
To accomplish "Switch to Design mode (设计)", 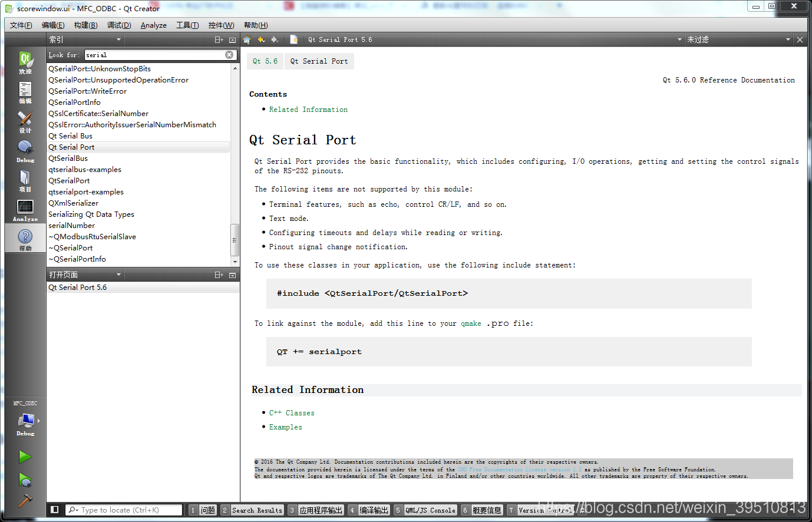I will (25, 121).
